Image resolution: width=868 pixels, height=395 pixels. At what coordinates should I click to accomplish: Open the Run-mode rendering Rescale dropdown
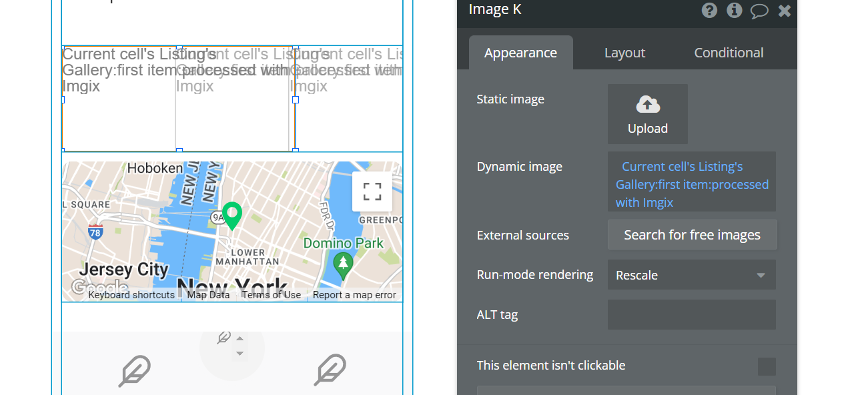[692, 275]
